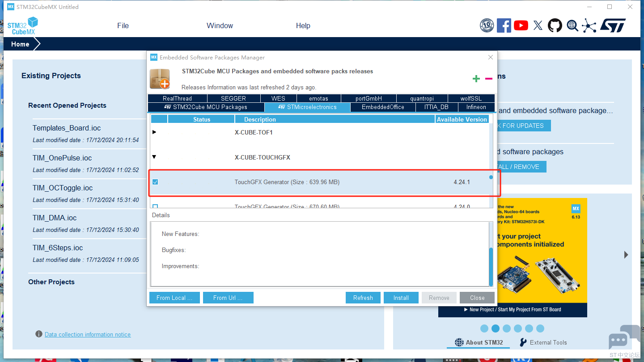
Task: Click CHECK FOR UPDATES in the main window
Action: point(523,126)
